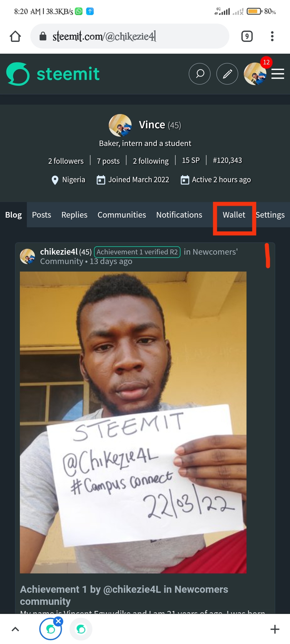Select the Communities tab
290x644 pixels.
click(122, 215)
